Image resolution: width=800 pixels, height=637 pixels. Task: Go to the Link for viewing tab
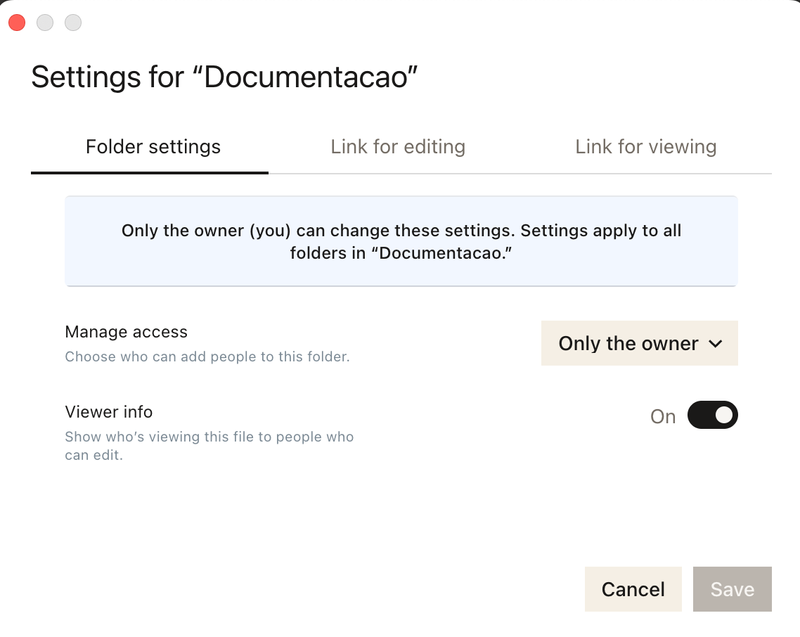point(645,147)
